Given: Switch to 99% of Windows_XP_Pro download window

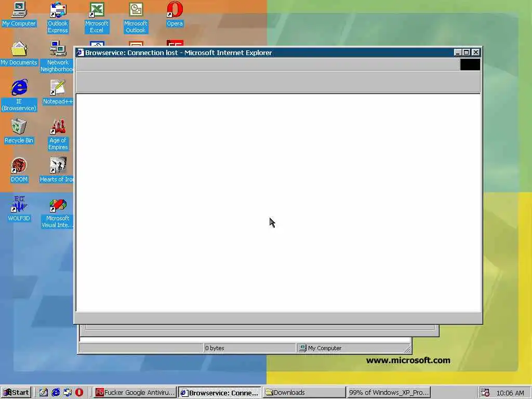Looking at the screenshot, I should coord(389,393).
